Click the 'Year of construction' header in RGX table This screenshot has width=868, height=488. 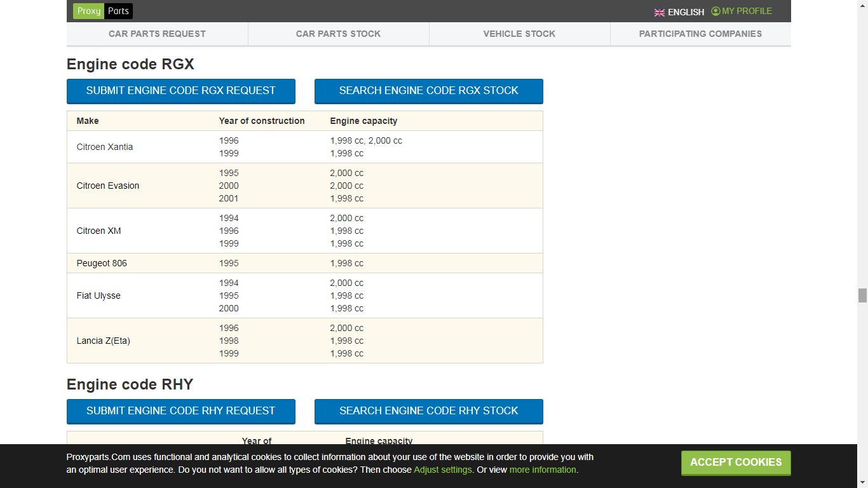(x=262, y=121)
